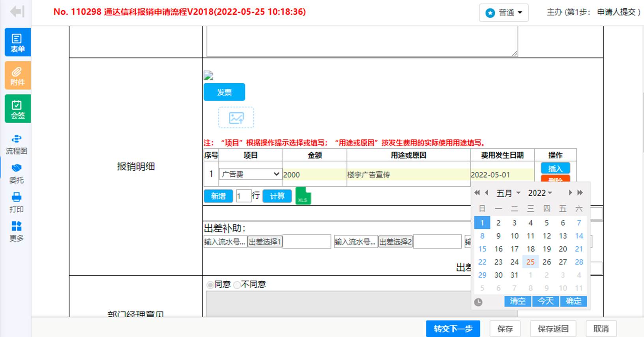Click the clock time icon in calendar

pos(478,302)
